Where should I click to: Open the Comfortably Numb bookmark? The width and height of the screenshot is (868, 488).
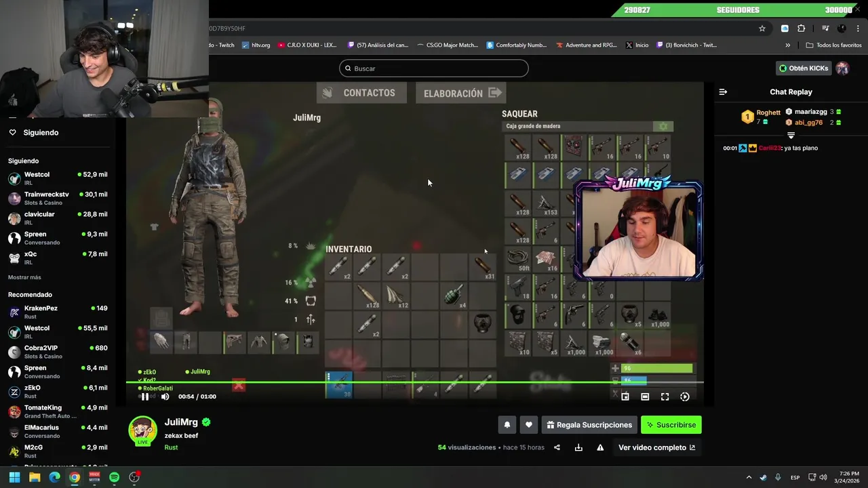[x=516, y=45]
